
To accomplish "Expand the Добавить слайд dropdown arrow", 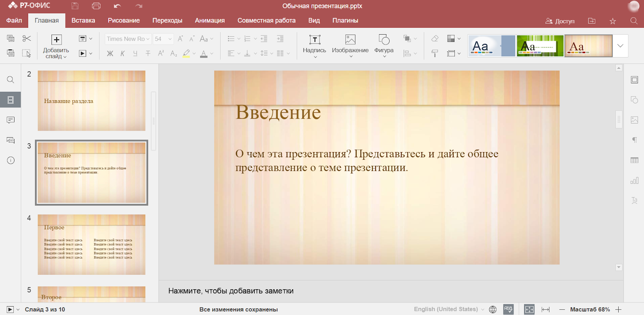I will coord(65,57).
